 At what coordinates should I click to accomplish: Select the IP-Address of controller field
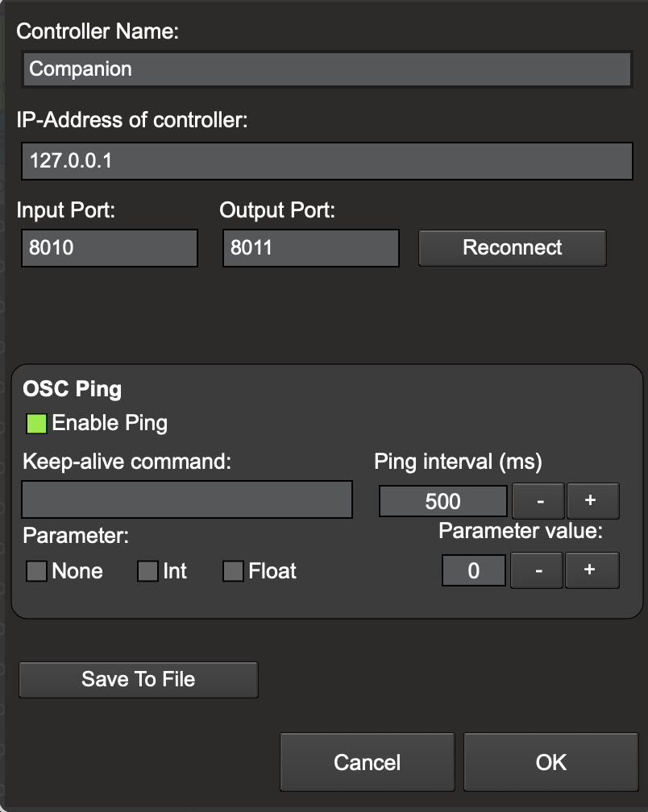coord(326,160)
